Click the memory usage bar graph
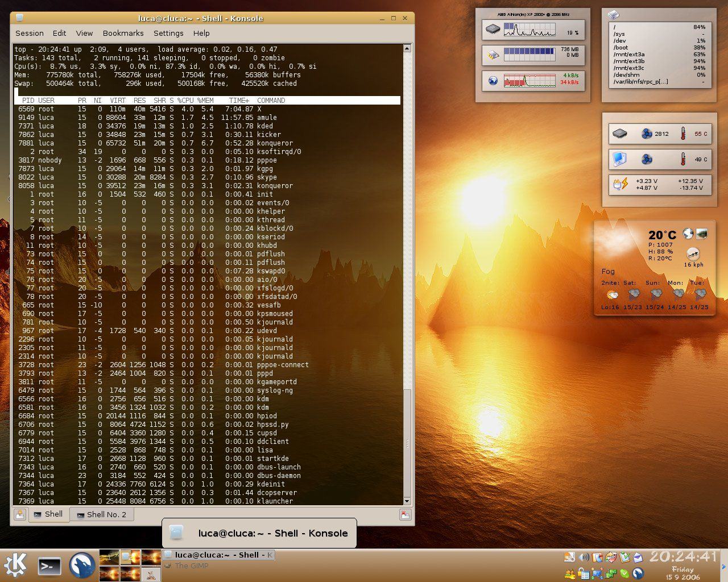This screenshot has height=582, width=728. (x=529, y=55)
